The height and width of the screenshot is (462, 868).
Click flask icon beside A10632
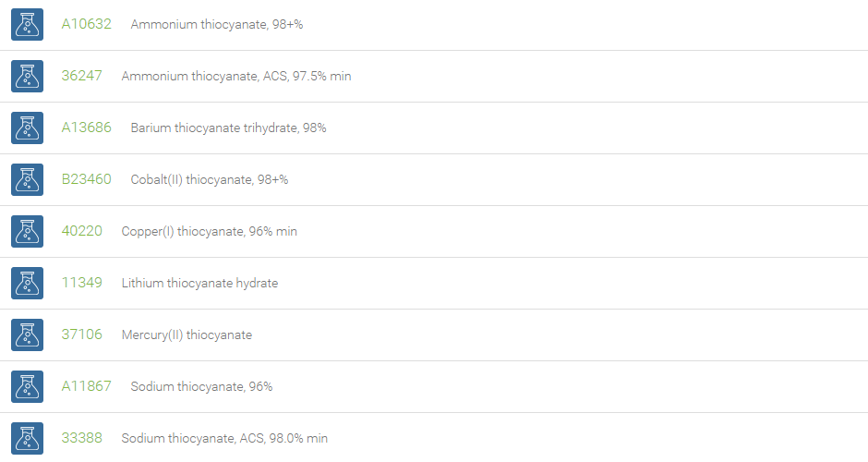tap(27, 24)
